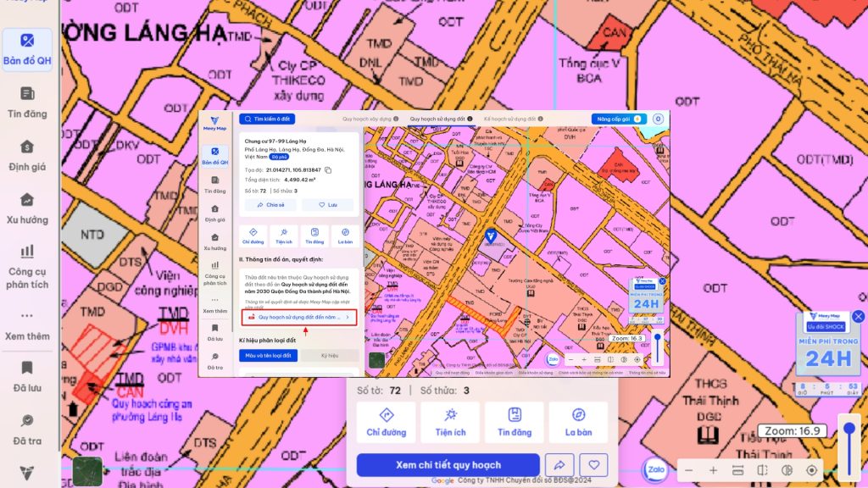Open Bản đồ QH in the main sidebar

(27, 50)
